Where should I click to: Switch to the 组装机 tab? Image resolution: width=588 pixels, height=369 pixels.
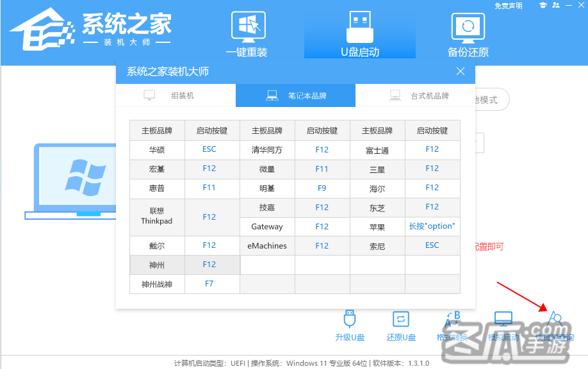176,95
